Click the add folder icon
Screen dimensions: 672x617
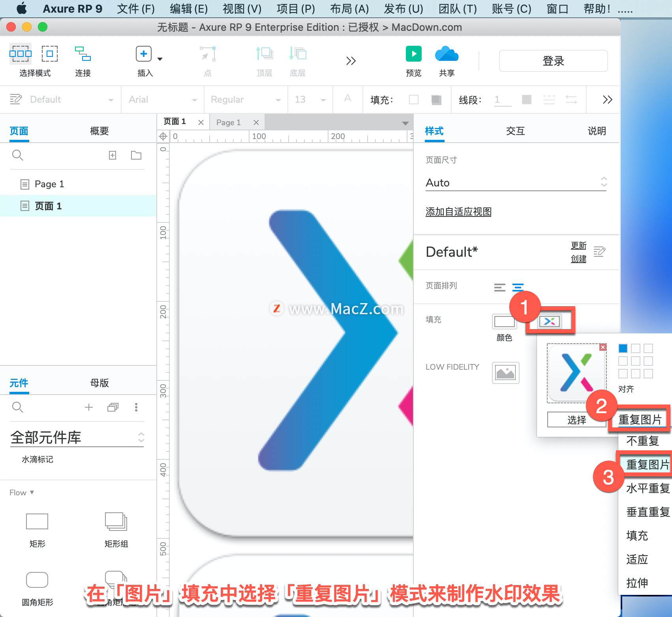pyautogui.click(x=136, y=155)
